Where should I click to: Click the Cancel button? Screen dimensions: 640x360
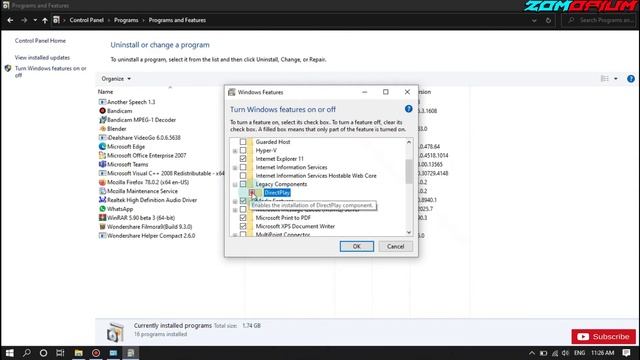click(x=395, y=246)
